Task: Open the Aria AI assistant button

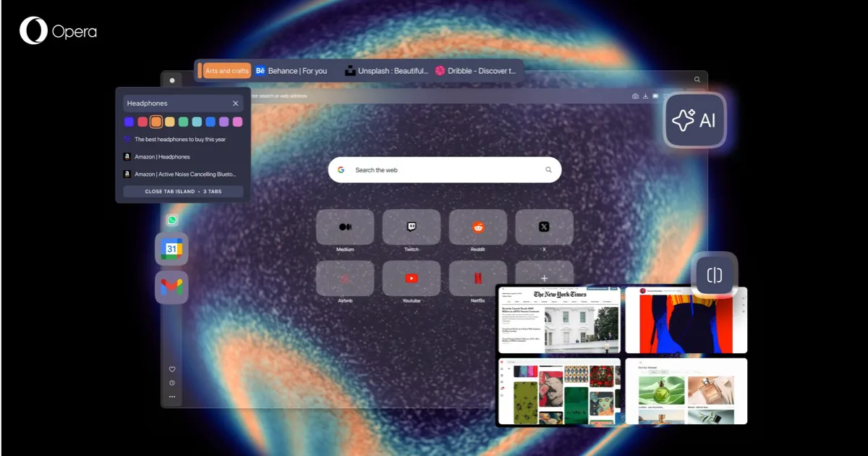Action: tap(695, 120)
